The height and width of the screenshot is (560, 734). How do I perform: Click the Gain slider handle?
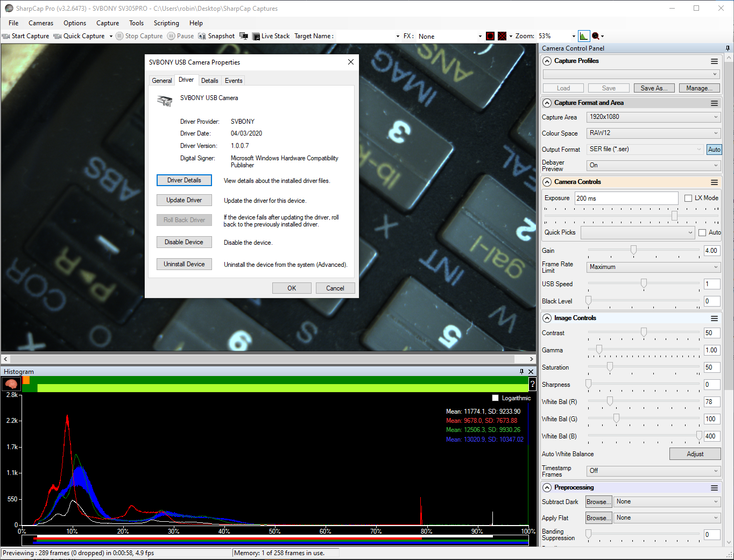[633, 250]
